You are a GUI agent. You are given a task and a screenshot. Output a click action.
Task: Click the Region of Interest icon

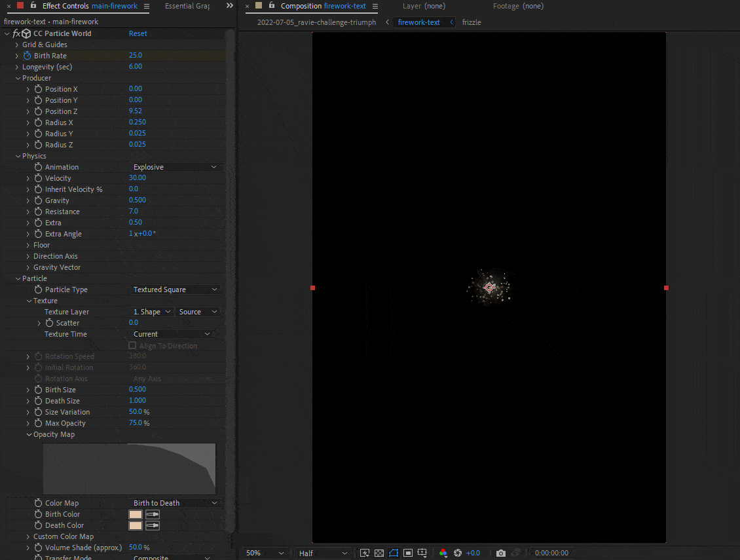407,553
